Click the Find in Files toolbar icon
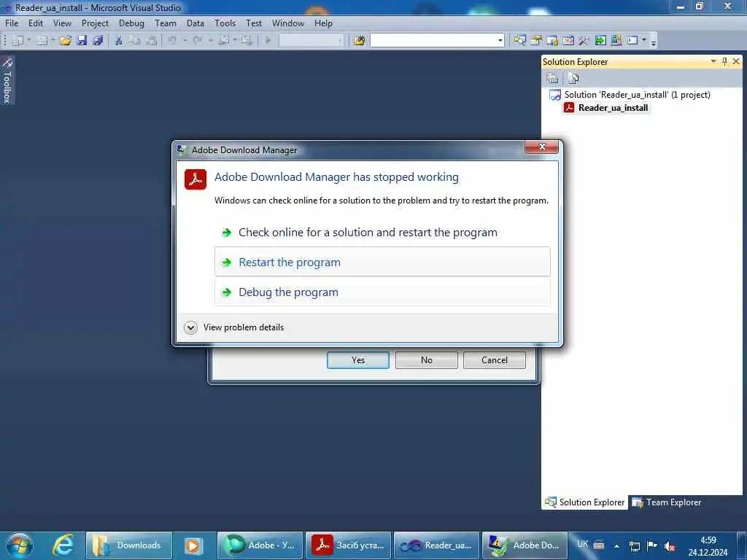 pos(360,41)
